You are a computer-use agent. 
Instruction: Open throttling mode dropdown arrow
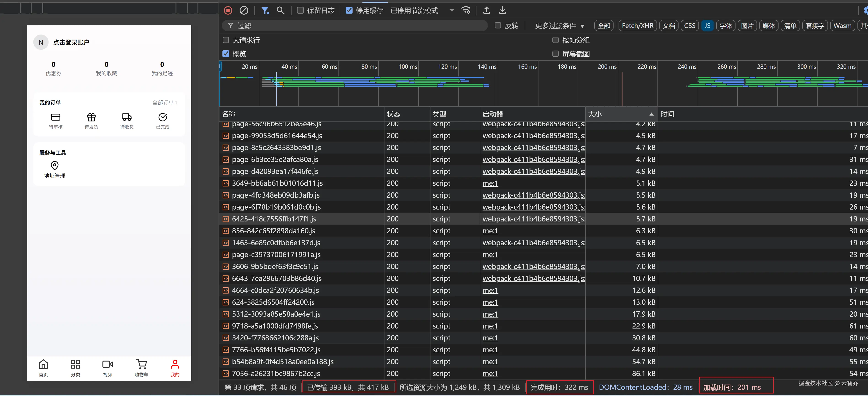[x=452, y=11]
